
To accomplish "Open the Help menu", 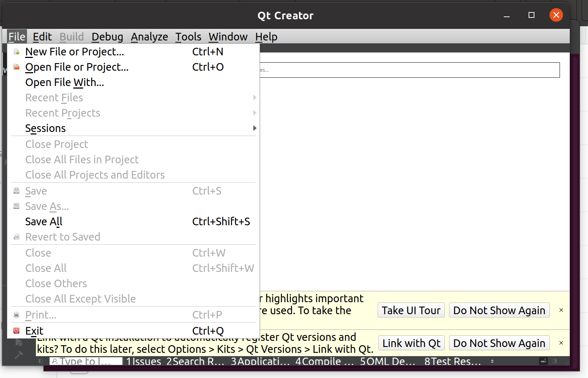I will [266, 37].
